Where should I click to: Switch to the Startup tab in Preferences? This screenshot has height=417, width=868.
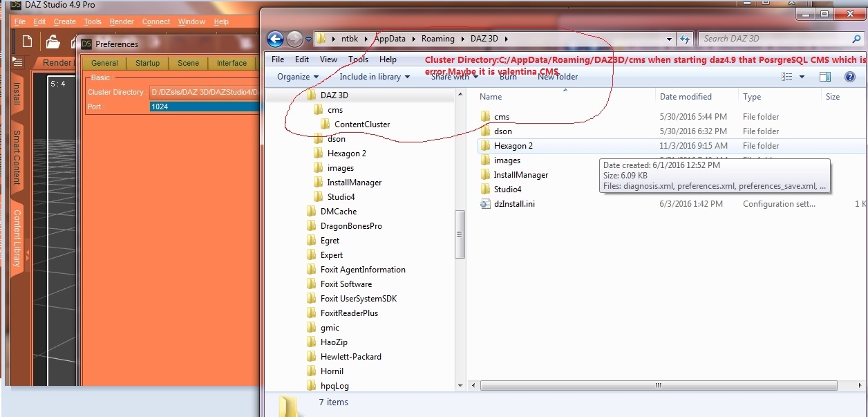147,63
